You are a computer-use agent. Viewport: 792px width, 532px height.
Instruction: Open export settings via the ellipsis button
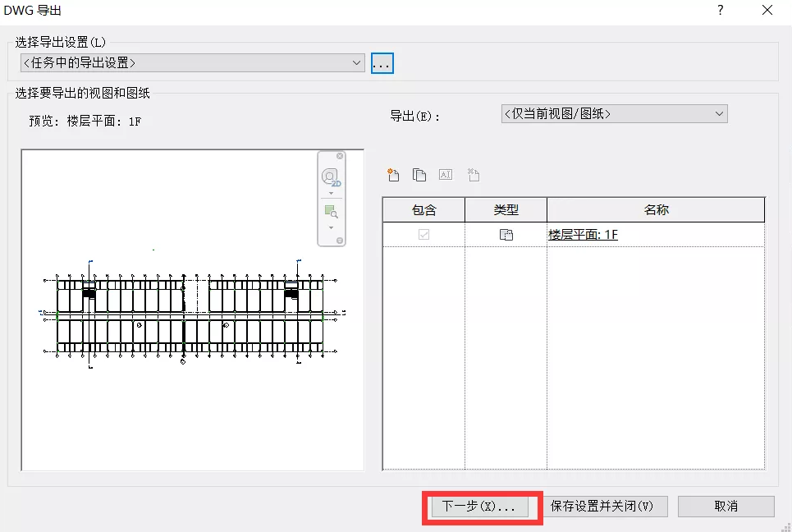click(382, 63)
